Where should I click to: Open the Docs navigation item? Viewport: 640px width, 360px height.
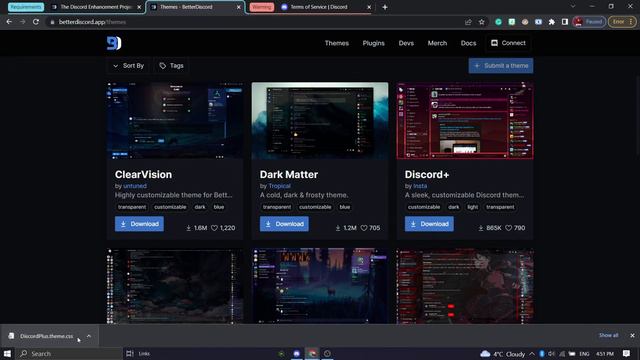468,43
